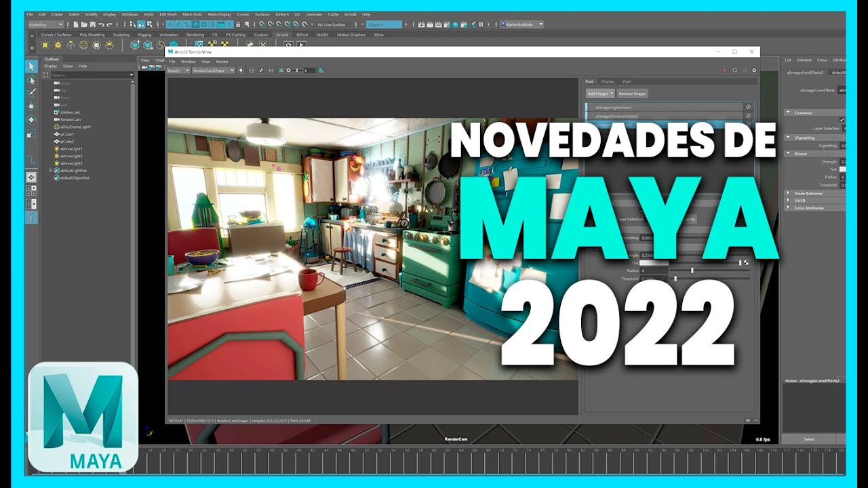Click the Outliner search field
868x488 pixels.
[x=92, y=75]
